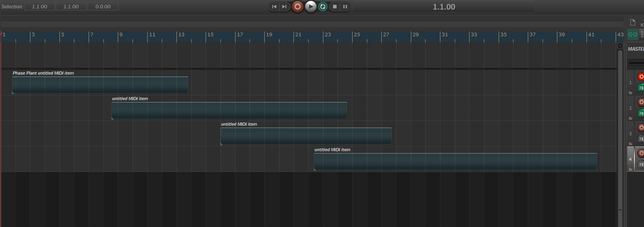Arm track 2 for recording
644x227 pixels.
(641, 102)
